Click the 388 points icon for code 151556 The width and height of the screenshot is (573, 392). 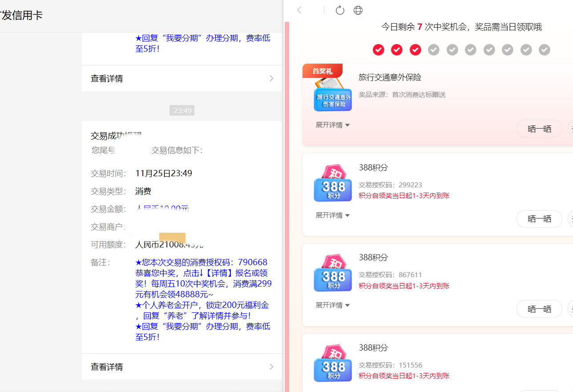[x=333, y=363]
